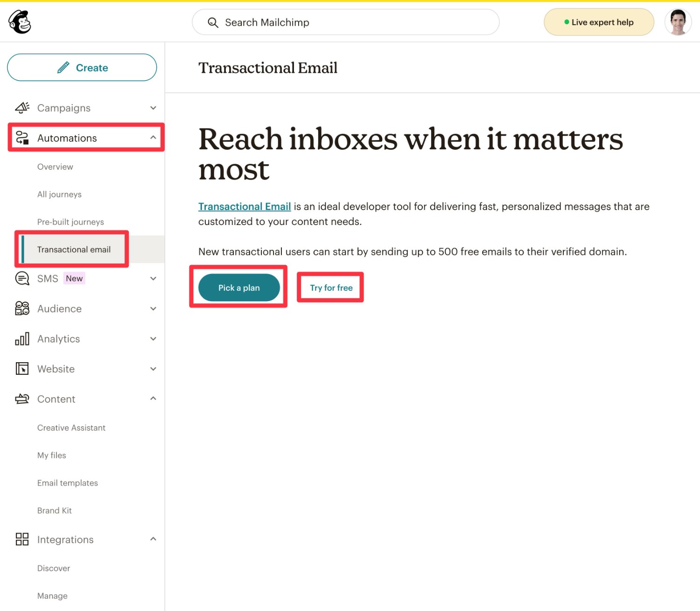Follow the Transactional Email hyperlink
Screen dimensions: 700x611
point(245,206)
